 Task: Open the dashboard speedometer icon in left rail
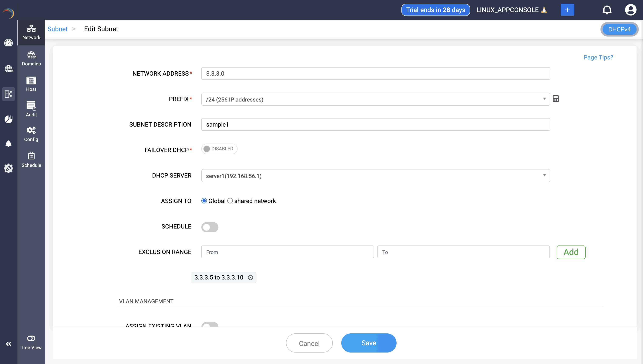pyautogui.click(x=9, y=43)
